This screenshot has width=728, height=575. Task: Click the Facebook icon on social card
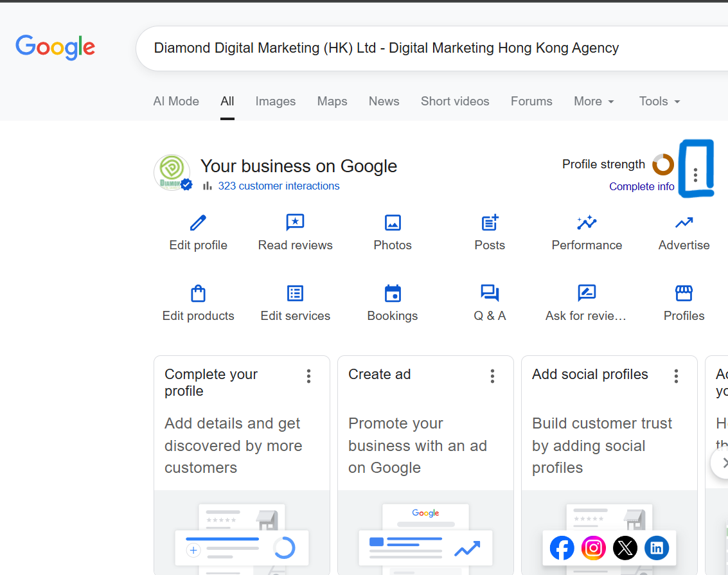562,548
